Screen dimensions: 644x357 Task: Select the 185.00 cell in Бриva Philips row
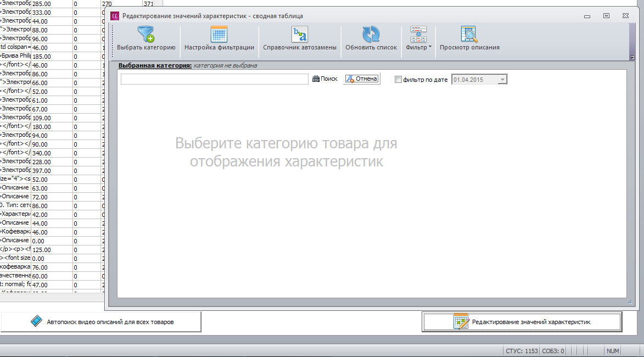pos(52,56)
